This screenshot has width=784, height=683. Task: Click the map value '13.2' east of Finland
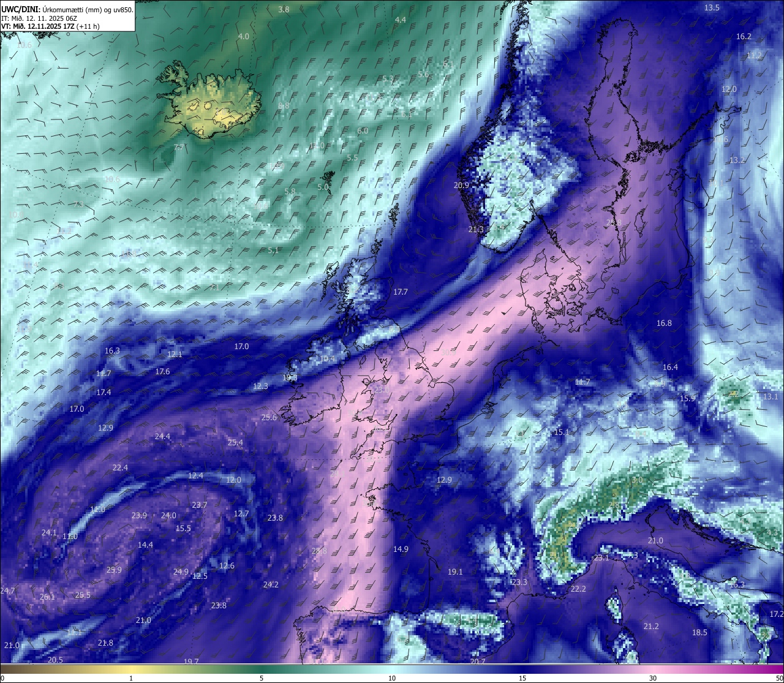click(x=737, y=160)
